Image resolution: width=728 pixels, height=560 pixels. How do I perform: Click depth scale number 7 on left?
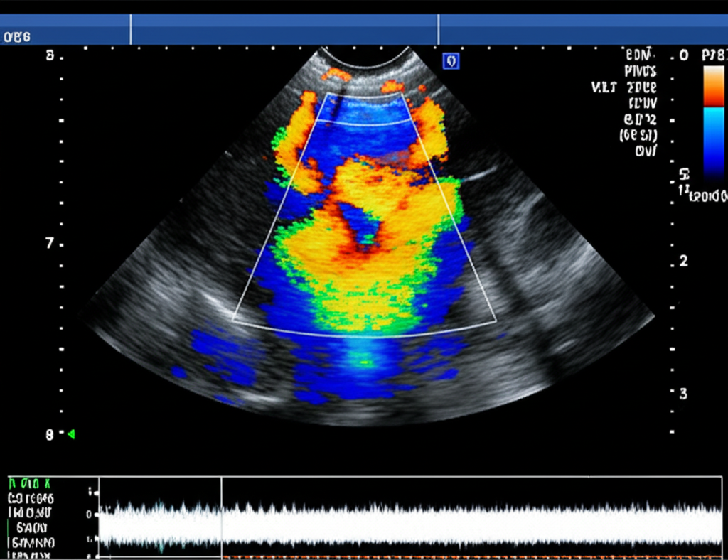click(x=49, y=243)
